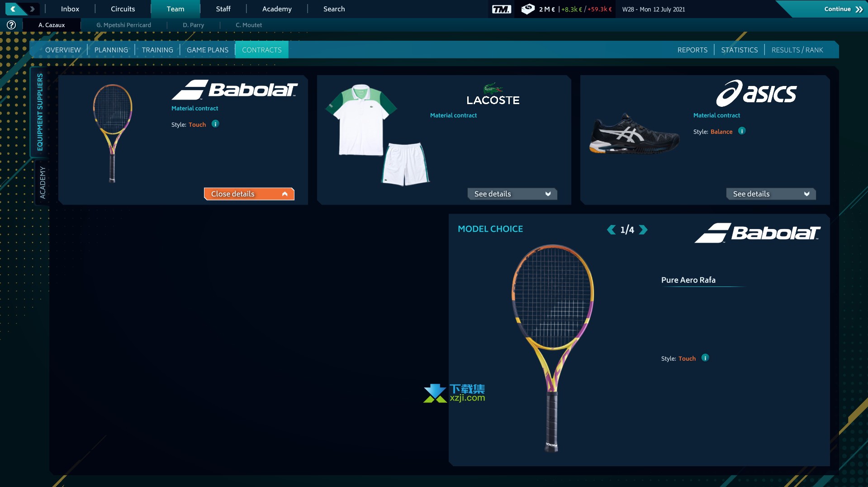Click the Pure Aero Rafa model name
This screenshot has height=487, width=868.
click(x=688, y=280)
